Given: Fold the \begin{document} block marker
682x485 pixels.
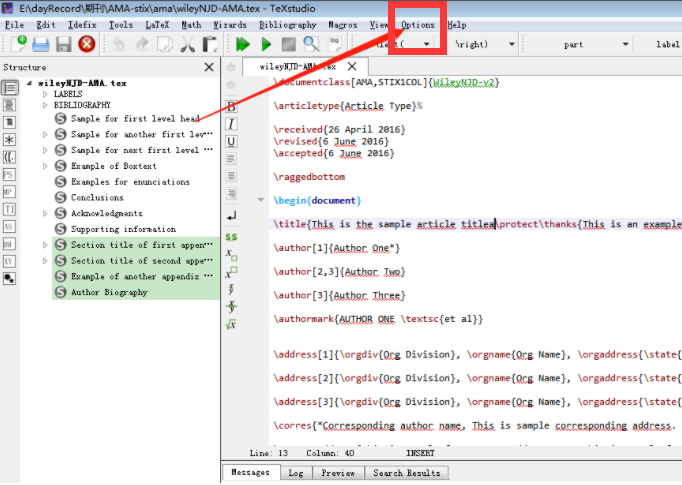Looking at the screenshot, I should [261, 200].
